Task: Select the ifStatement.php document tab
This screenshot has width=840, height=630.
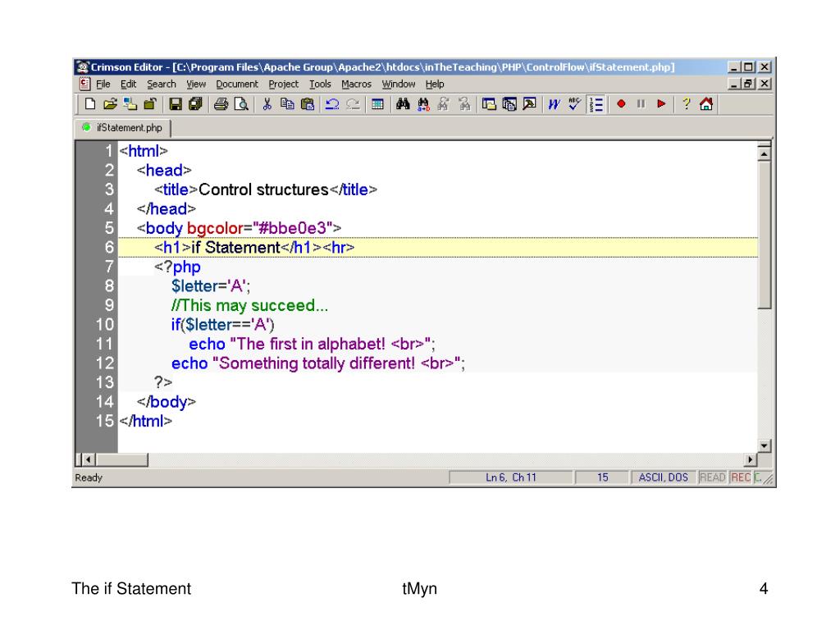Action: point(123,127)
